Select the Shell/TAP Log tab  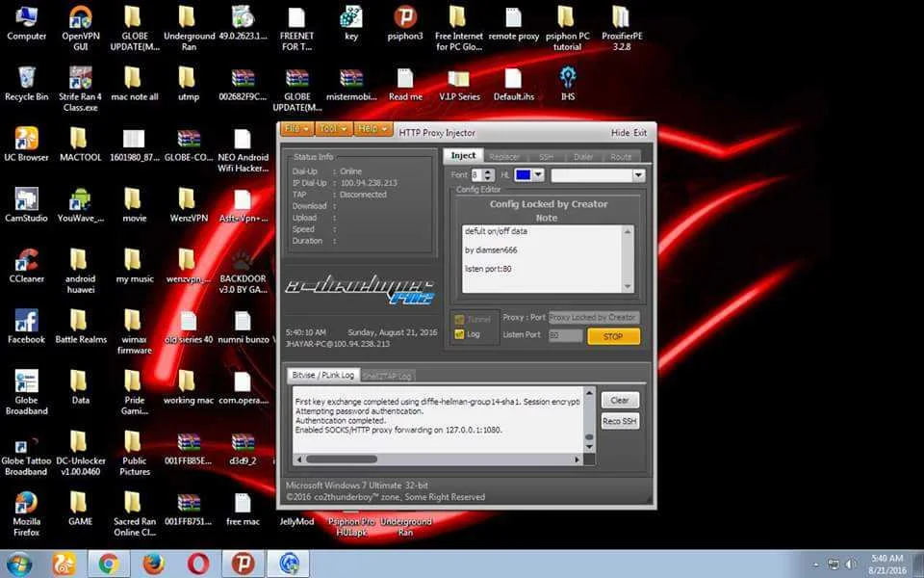click(387, 376)
